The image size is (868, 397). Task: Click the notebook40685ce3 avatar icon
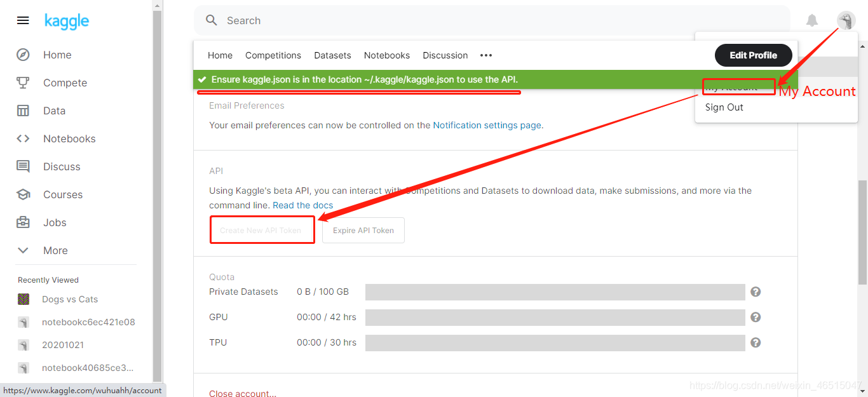pos(24,368)
